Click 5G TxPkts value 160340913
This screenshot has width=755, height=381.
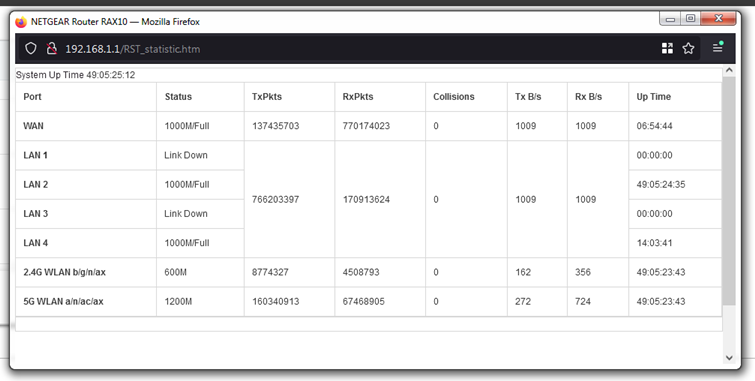[275, 302]
